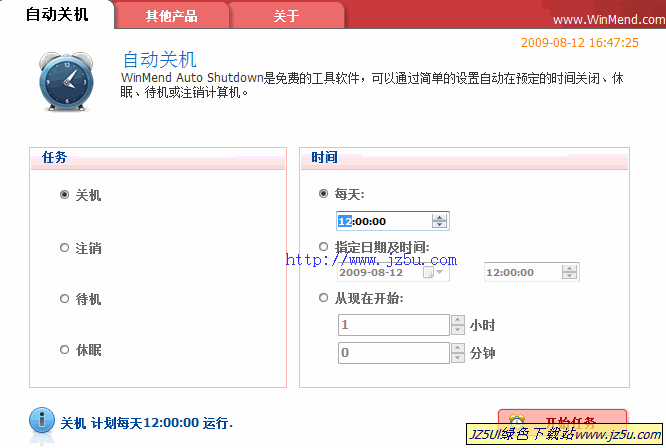Click the 分钟 minutes input field
The height and width of the screenshot is (448, 666).
coord(394,353)
